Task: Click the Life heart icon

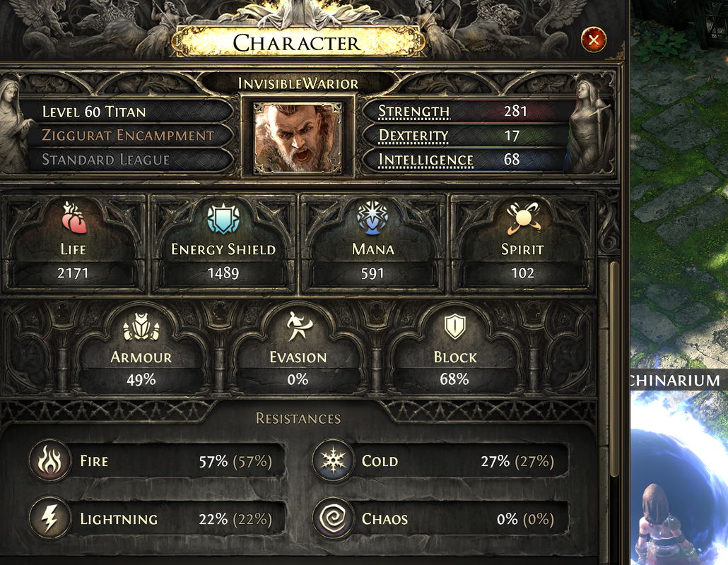Action: 74,217
